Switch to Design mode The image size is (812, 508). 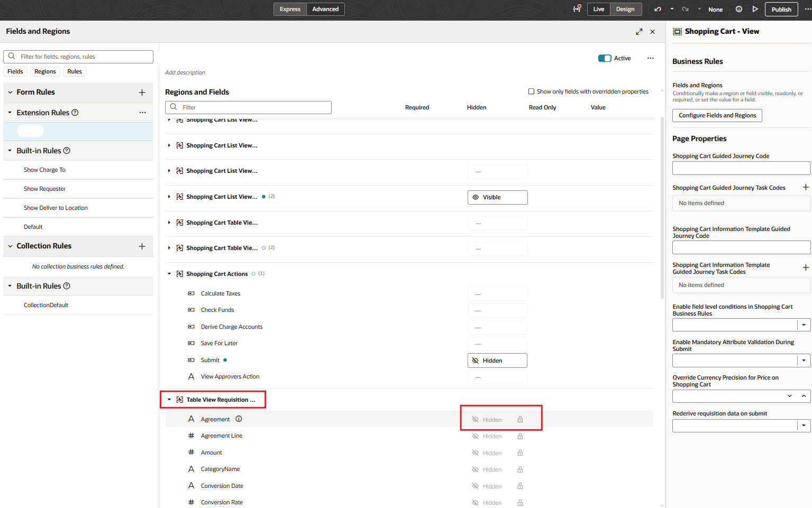click(625, 9)
